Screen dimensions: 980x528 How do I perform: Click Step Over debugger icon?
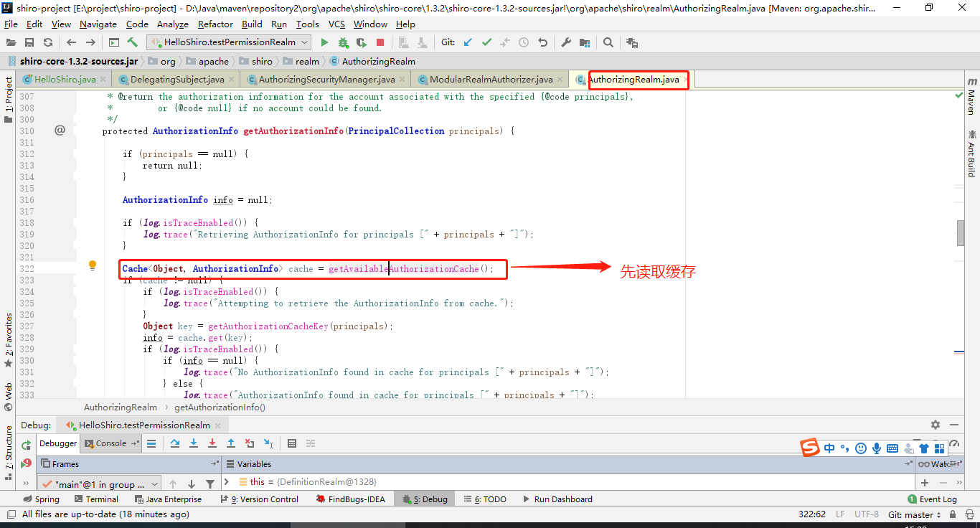175,443
